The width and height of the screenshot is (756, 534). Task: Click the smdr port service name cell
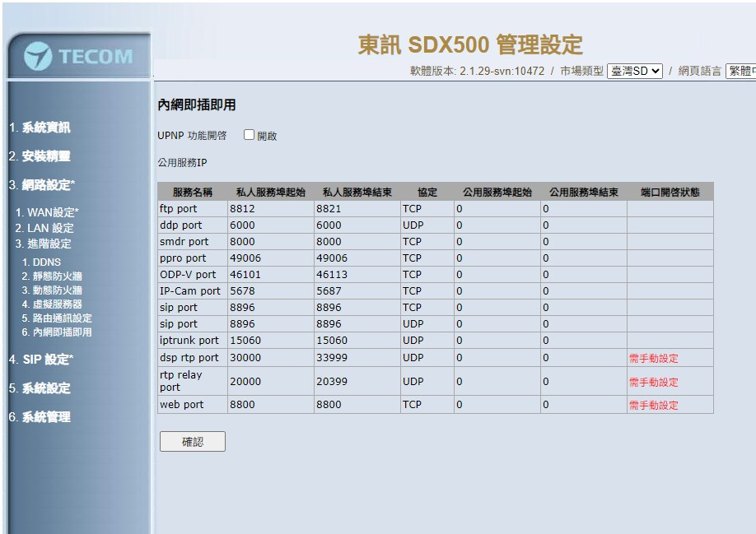pyautogui.click(x=193, y=241)
